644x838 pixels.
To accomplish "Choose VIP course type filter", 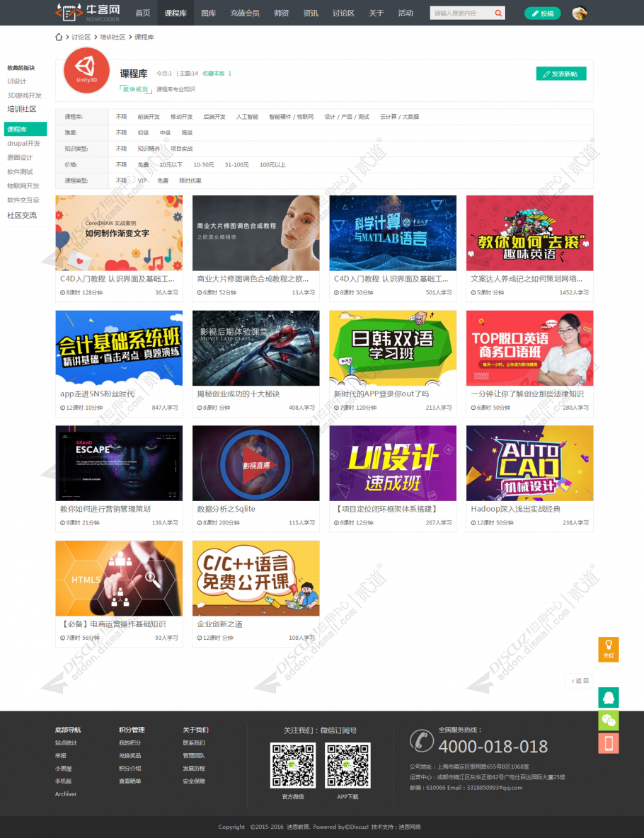I will (x=142, y=180).
